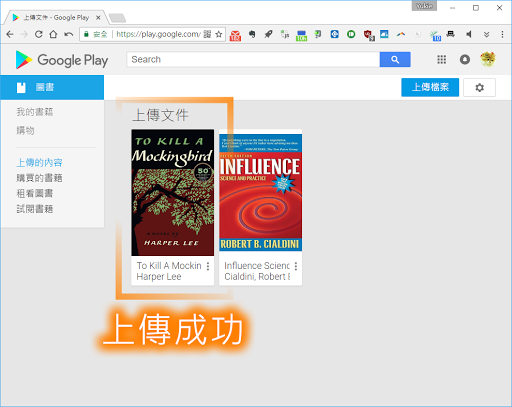Open the Chrome three-dot menu
Viewport: 512px width, 407px height.
pyautogui.click(x=502, y=34)
